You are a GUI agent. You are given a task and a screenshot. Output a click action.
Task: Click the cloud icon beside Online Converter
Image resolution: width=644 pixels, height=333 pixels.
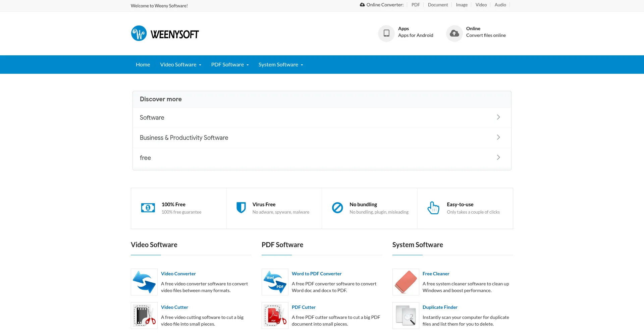pos(362,5)
